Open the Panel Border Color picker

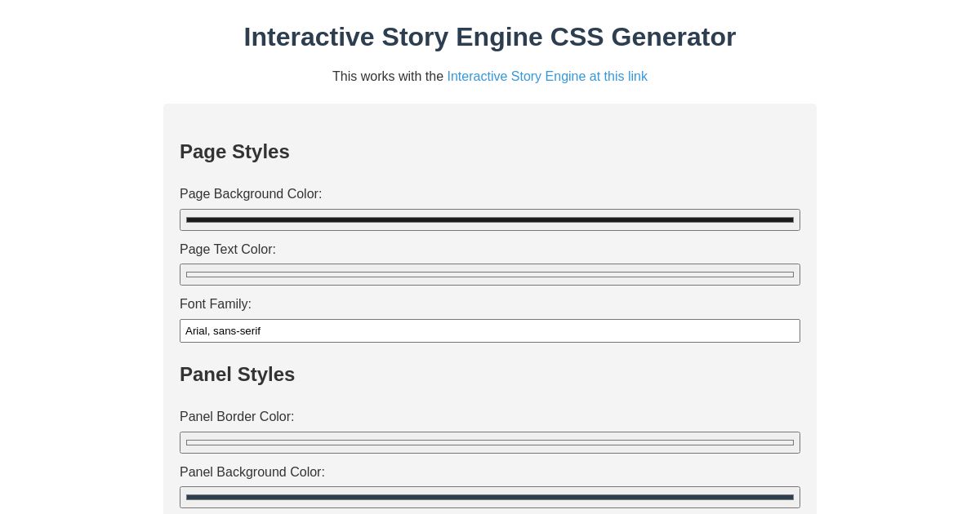pos(490,442)
